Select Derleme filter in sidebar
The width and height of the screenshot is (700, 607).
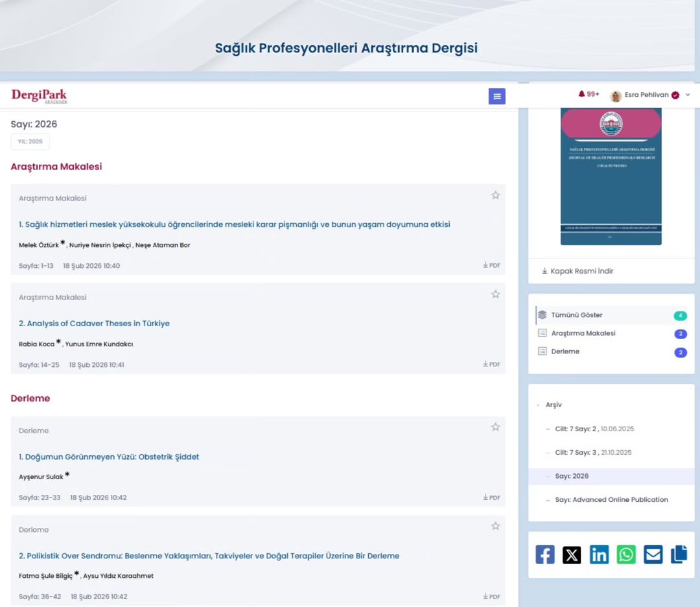[565, 351]
